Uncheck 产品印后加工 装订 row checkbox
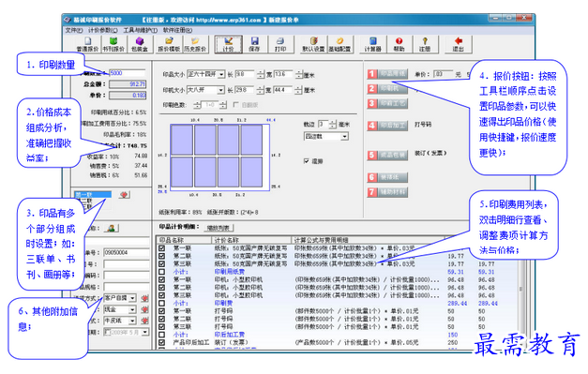This screenshot has width=588, height=374. pos(161,342)
